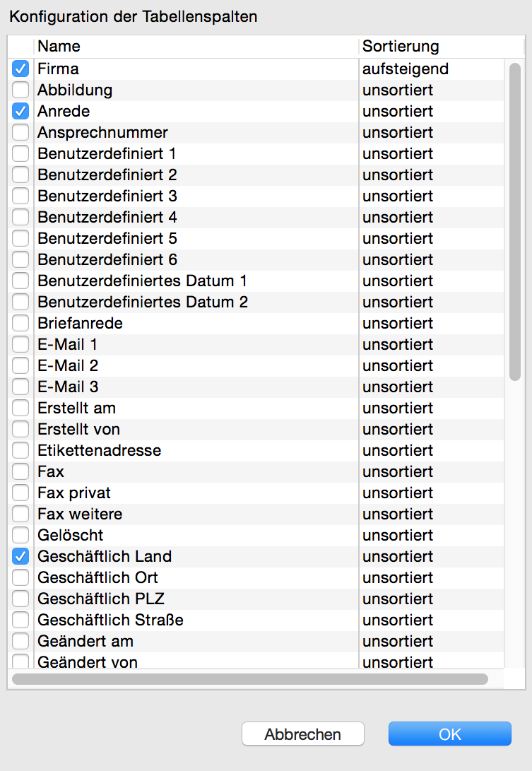
Task: Check the Fax privat checkbox
Action: pyautogui.click(x=20, y=493)
